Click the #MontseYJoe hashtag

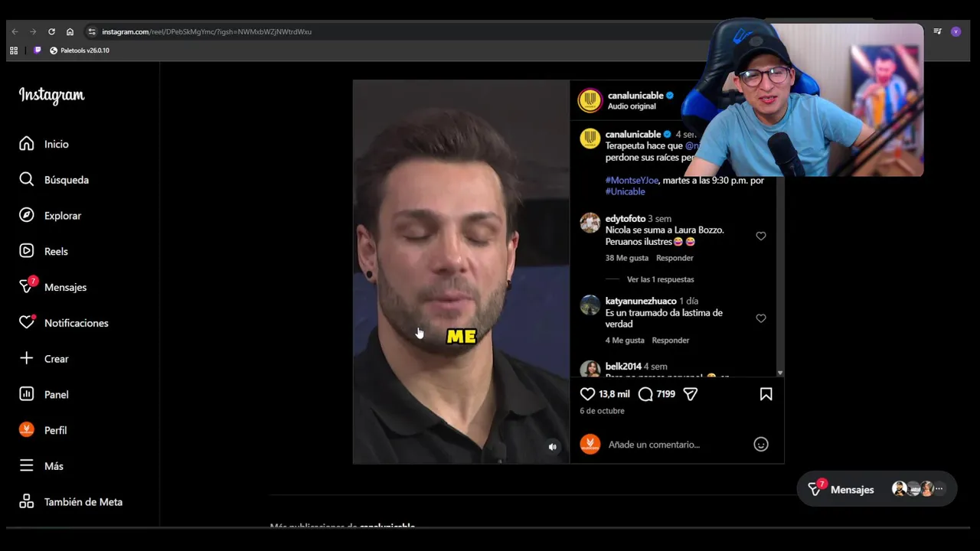tap(632, 181)
